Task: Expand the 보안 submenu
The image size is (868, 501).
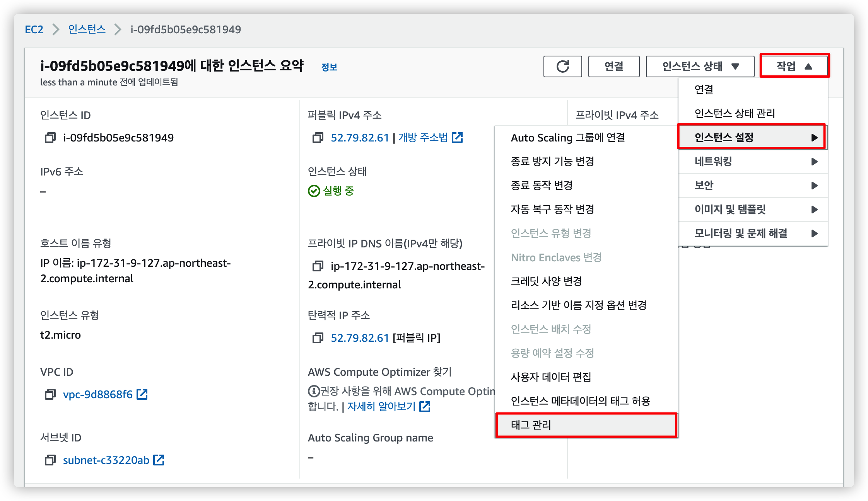Action: pos(753,186)
